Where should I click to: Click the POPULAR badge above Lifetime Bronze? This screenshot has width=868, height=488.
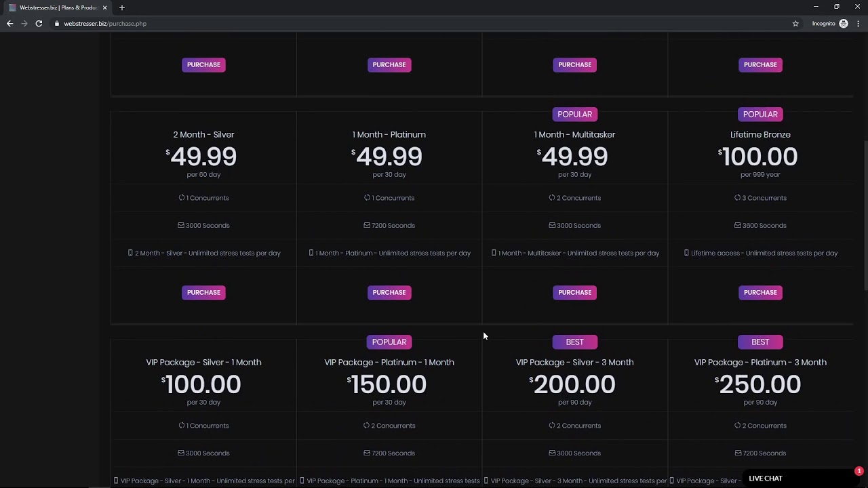tap(760, 114)
